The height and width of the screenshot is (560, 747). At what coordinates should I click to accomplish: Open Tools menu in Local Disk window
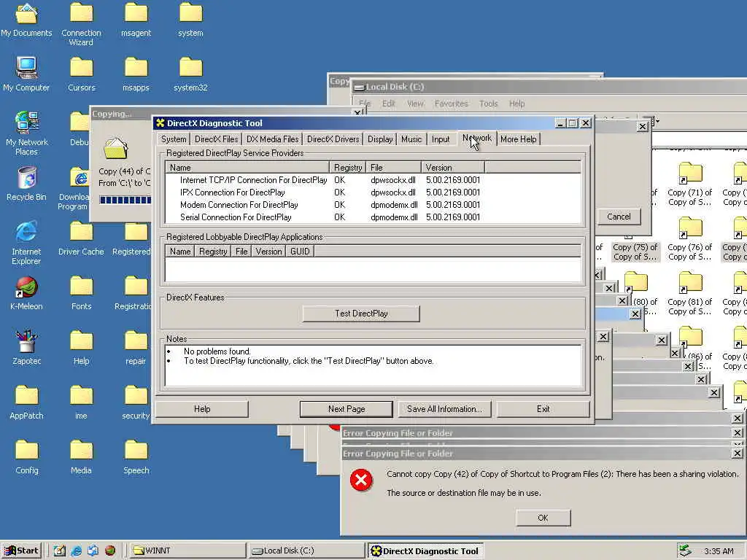[x=488, y=104]
